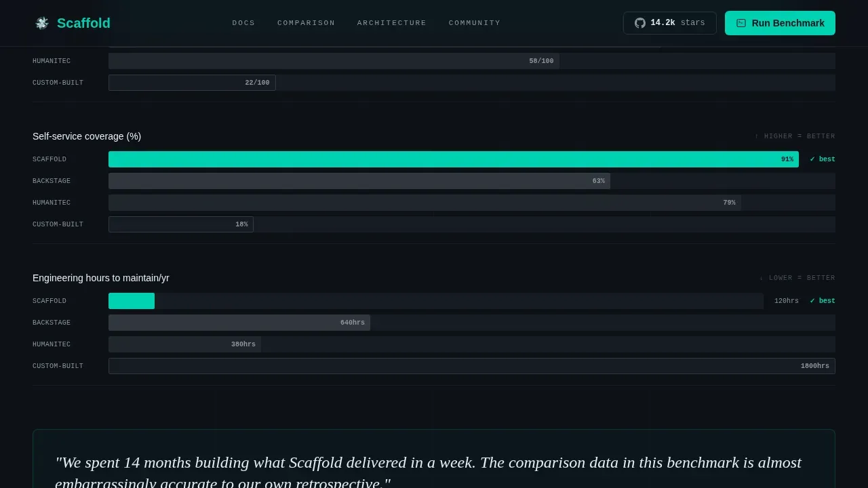The width and height of the screenshot is (868, 488).
Task: Click the '120hrs' value label
Action: click(x=787, y=301)
